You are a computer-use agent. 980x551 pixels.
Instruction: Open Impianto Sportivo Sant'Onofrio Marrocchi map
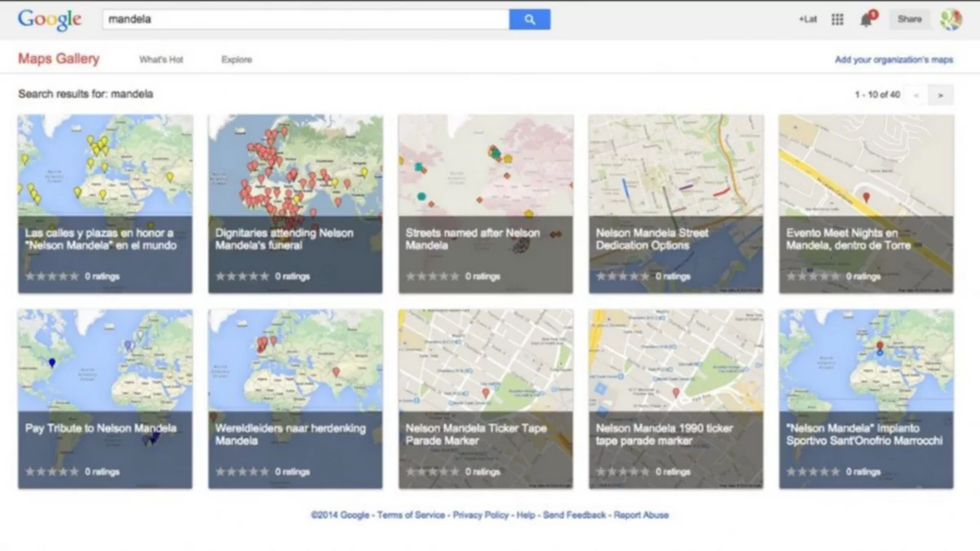pyautogui.click(x=866, y=399)
